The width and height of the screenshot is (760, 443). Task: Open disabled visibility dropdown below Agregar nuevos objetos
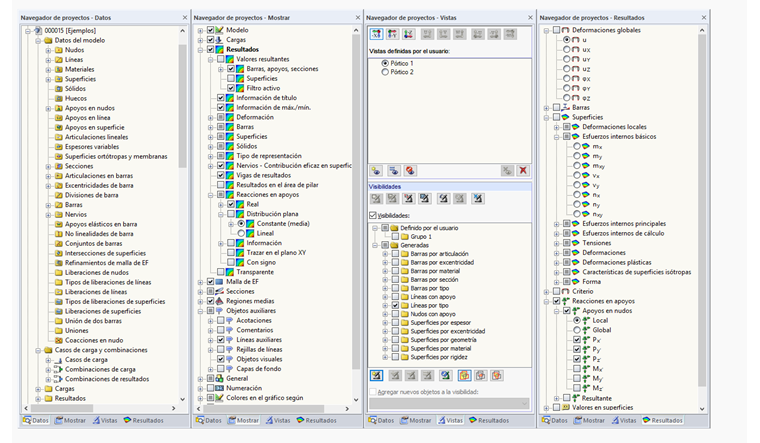(x=449, y=403)
